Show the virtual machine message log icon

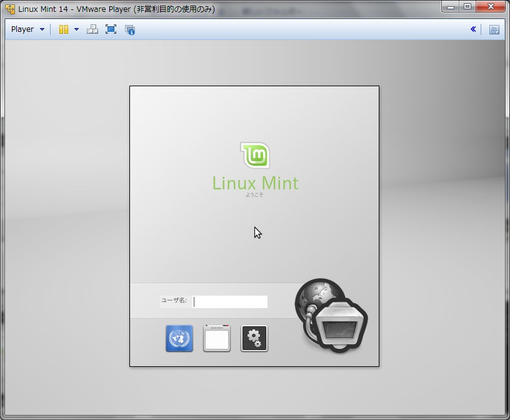tap(129, 29)
